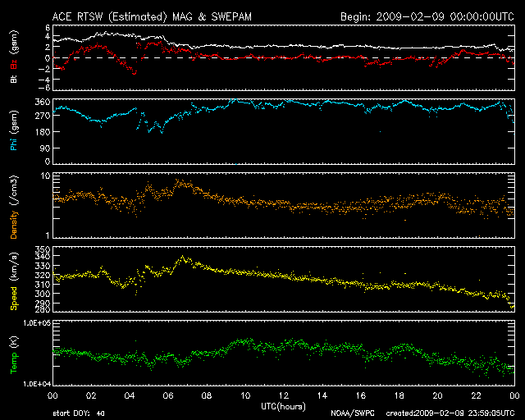The width and height of the screenshot is (525, 420).
Task: Click the "NOAA/SWPC" credit text
Action: tap(352, 413)
